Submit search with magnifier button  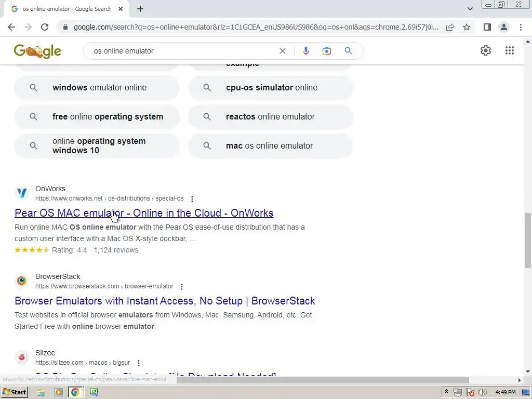(x=348, y=51)
